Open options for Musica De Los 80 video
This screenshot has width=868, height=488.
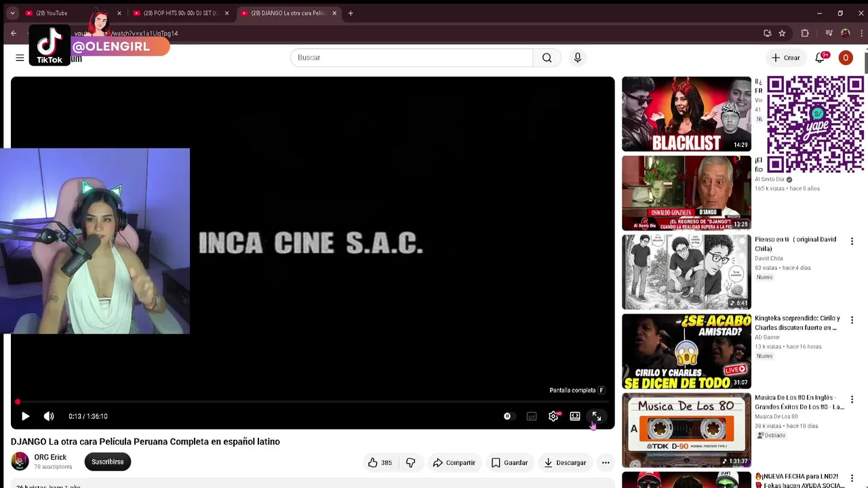tap(852, 399)
